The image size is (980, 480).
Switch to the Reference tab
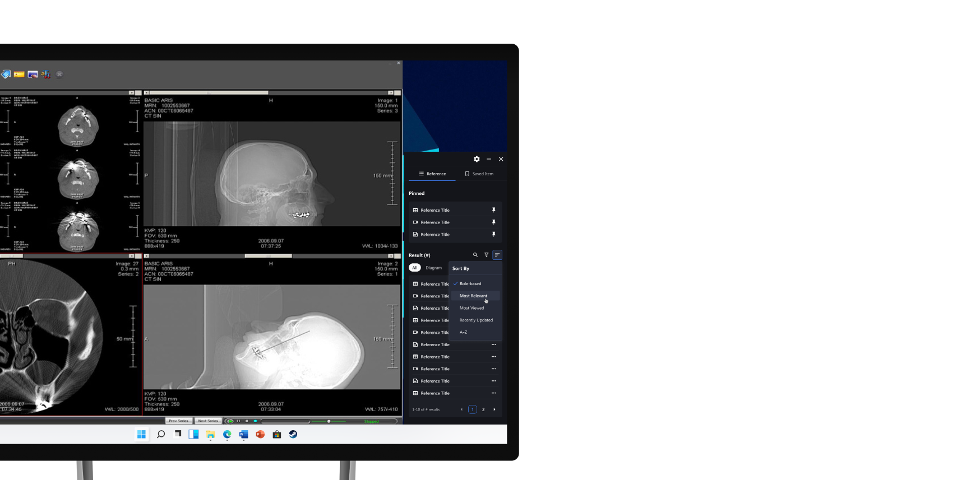click(432, 174)
